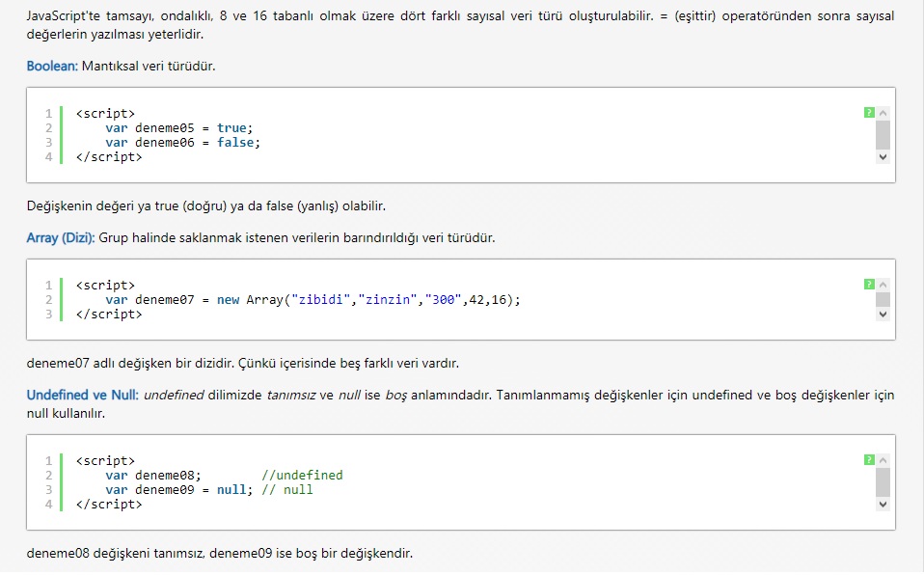Click the down scroll arrow in the deneme08 code block
This screenshot has width=924, height=575.
tap(883, 505)
